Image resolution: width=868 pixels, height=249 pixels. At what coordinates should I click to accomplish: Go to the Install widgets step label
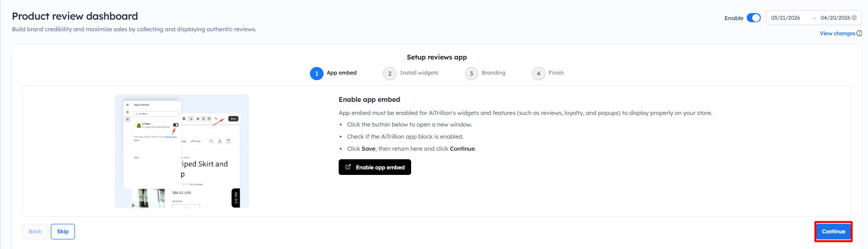pyautogui.click(x=419, y=73)
